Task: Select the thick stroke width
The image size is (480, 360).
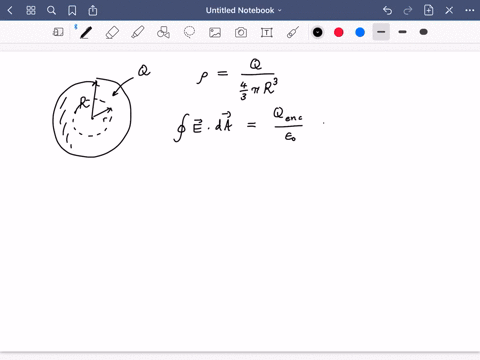Action: tap(423, 32)
